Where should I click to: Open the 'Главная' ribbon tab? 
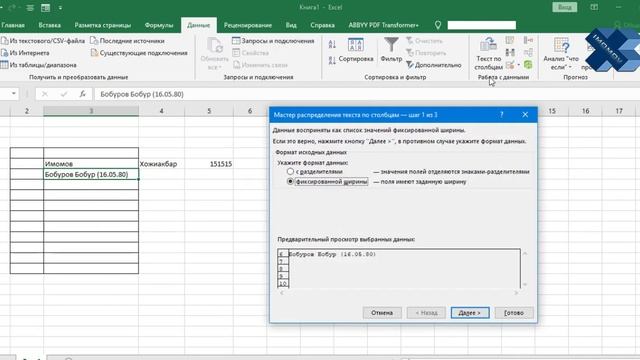13,25
